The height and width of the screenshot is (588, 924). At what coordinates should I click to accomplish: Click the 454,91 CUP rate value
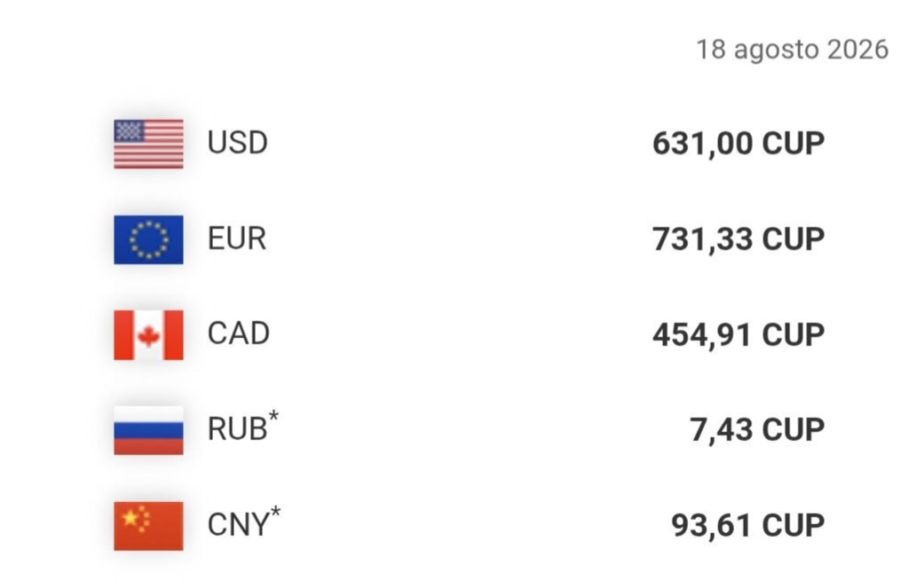738,335
